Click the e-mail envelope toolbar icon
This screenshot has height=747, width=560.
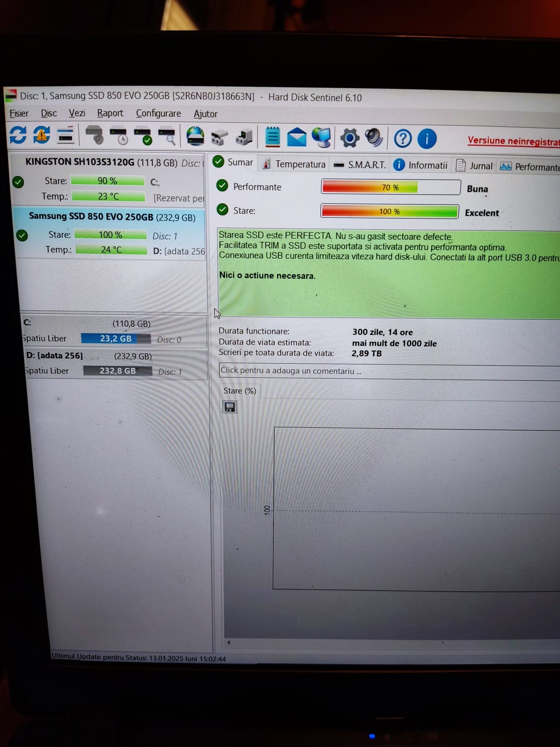(x=297, y=137)
